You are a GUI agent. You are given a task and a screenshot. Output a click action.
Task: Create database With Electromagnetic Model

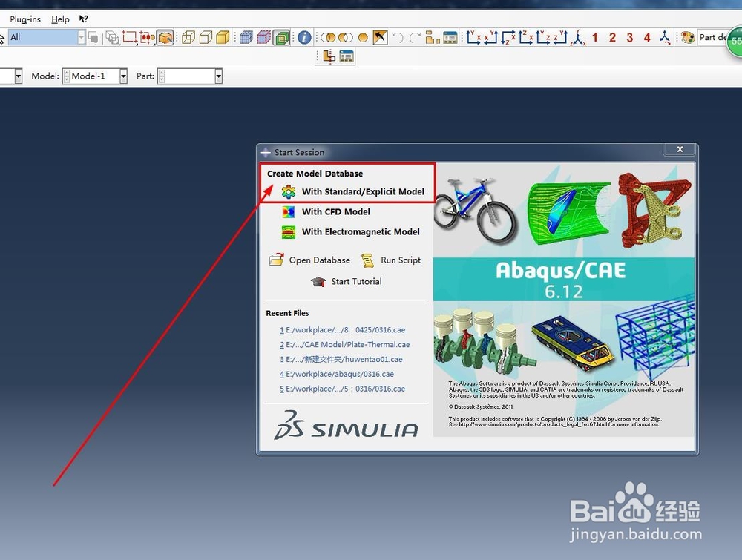coord(351,231)
